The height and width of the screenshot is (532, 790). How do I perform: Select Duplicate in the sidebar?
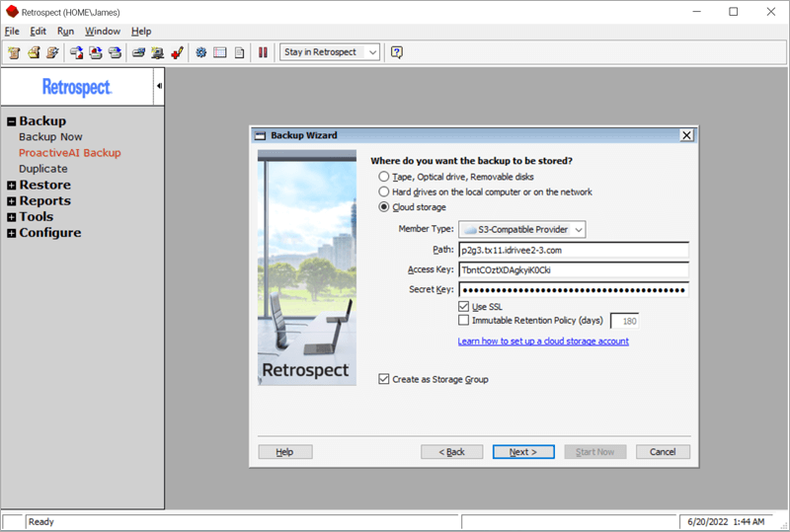click(42, 169)
